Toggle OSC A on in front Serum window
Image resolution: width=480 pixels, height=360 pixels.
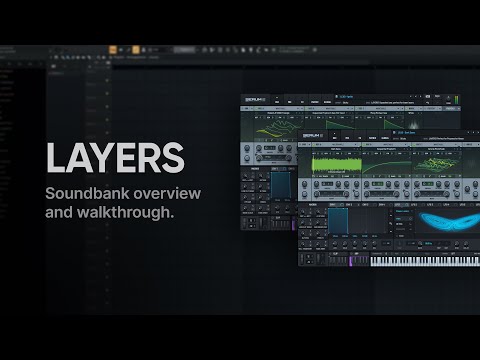pyautogui.click(x=314, y=145)
